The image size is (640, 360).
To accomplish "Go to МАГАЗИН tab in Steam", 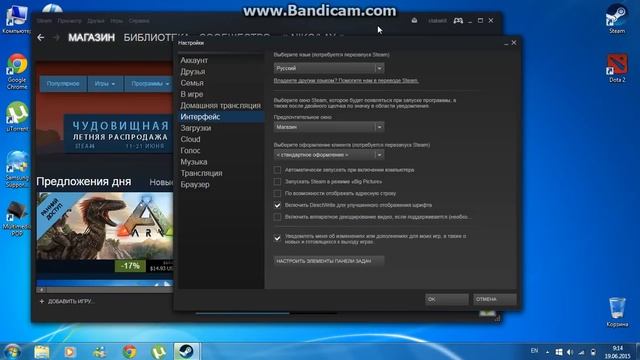I will point(91,38).
